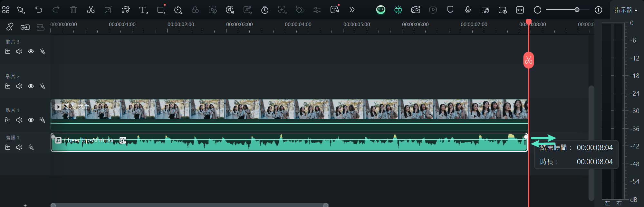
Task: Open the crop tool
Action: 108,10
